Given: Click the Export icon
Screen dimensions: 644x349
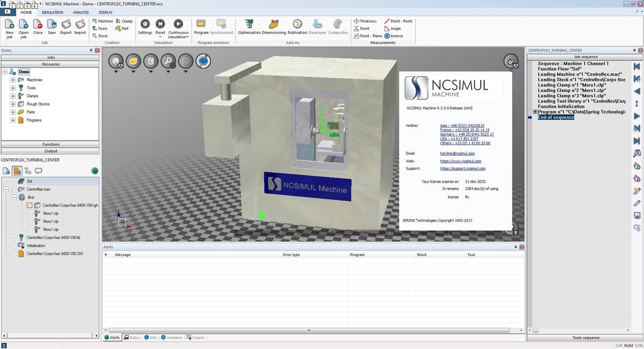Looking at the screenshot, I should (x=66, y=24).
